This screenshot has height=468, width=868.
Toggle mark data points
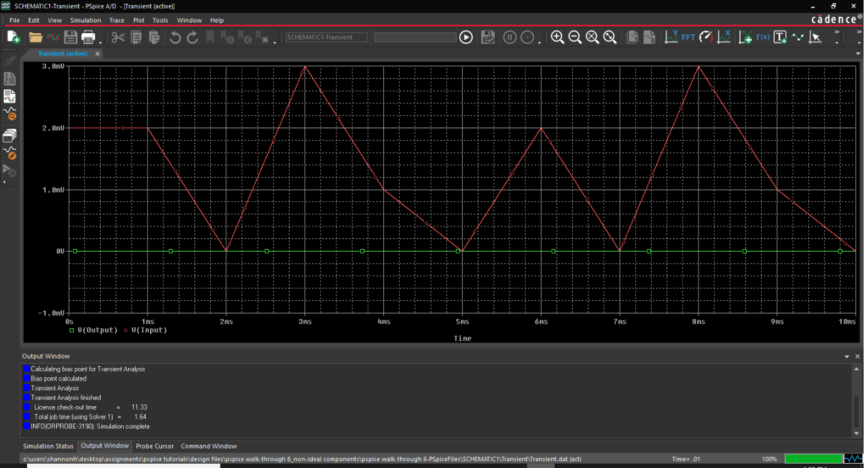(797, 37)
